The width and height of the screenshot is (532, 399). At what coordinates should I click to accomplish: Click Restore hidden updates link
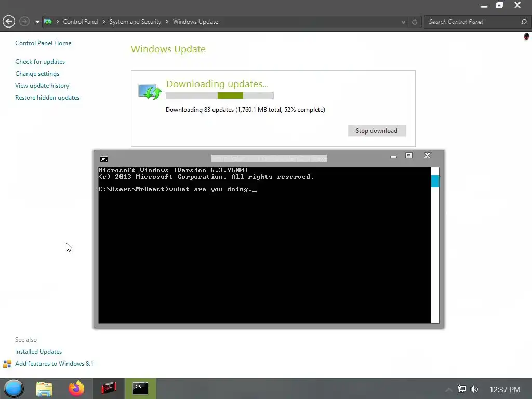(x=47, y=97)
